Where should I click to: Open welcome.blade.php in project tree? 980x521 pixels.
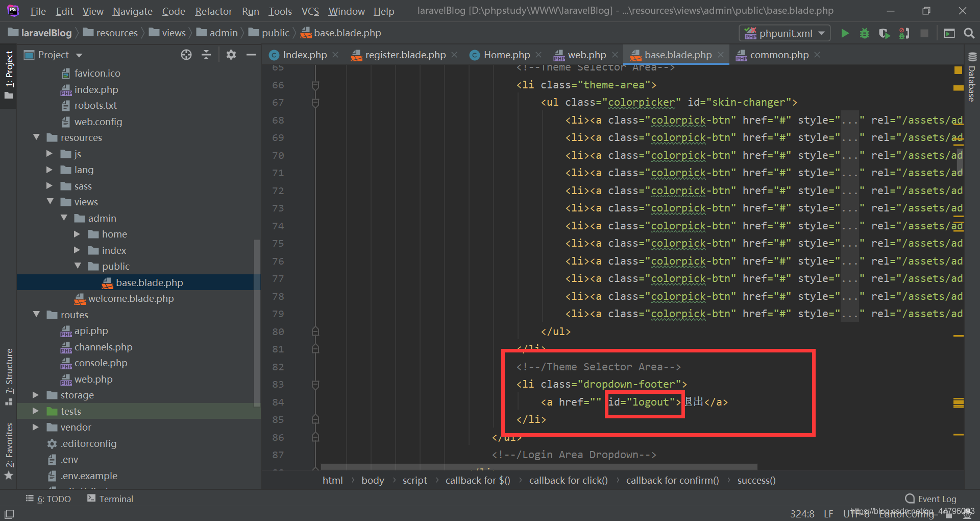pyautogui.click(x=131, y=298)
